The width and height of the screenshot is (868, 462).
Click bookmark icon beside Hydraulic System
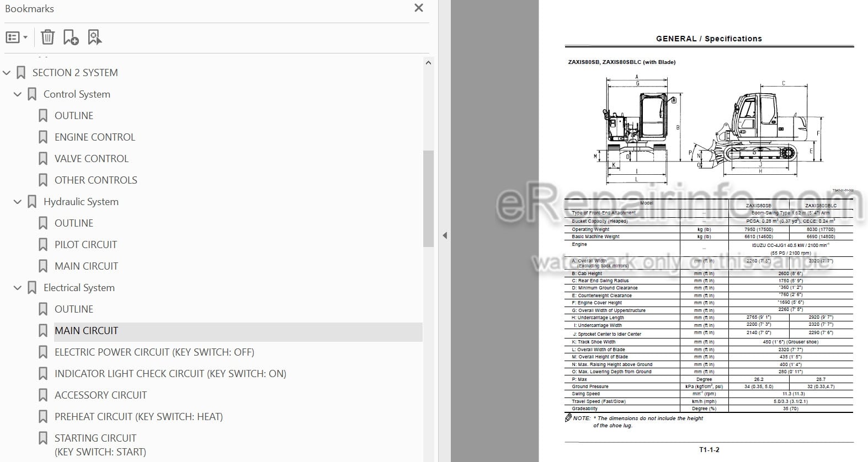[x=32, y=202]
